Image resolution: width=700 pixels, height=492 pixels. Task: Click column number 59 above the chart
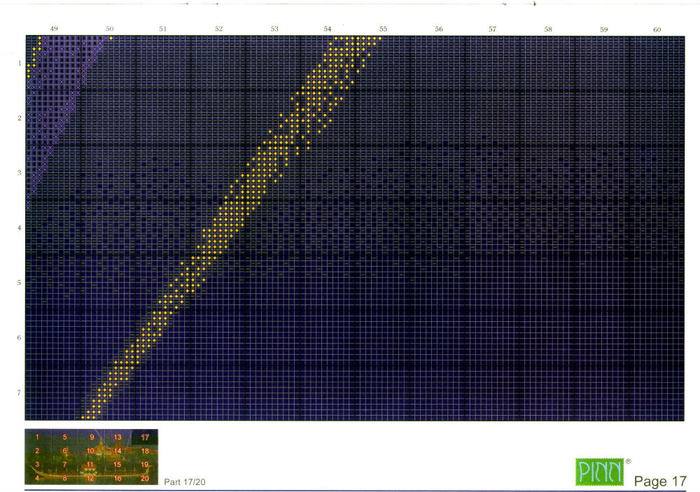[604, 29]
